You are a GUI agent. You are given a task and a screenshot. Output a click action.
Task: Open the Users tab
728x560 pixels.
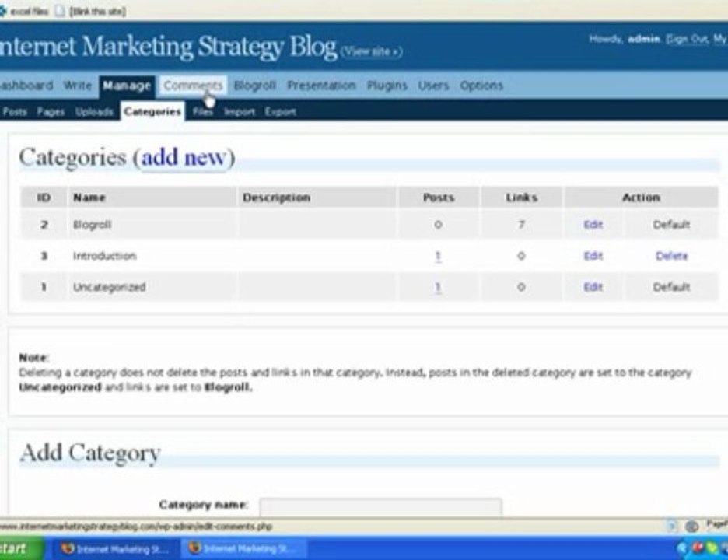pyautogui.click(x=434, y=86)
